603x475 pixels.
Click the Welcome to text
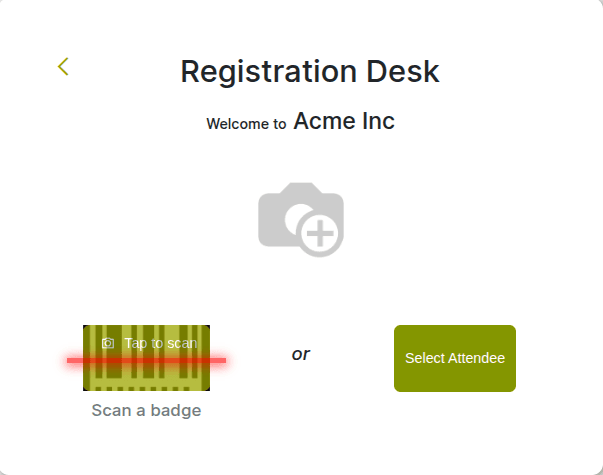[x=246, y=124]
